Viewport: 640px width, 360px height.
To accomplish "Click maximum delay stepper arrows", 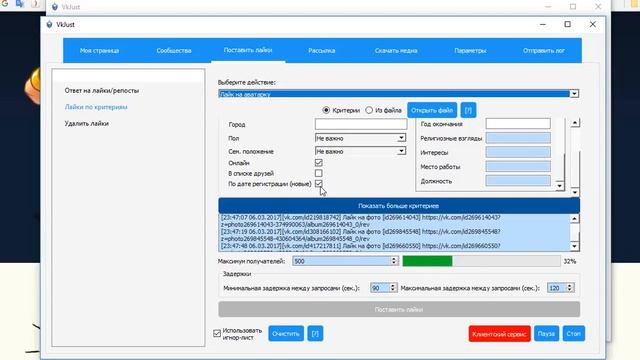I will (570, 288).
